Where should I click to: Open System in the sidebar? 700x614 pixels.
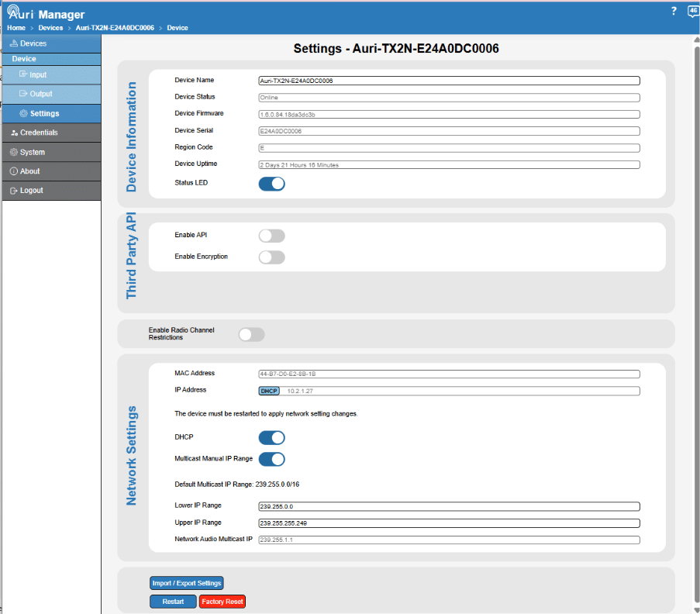click(51, 152)
